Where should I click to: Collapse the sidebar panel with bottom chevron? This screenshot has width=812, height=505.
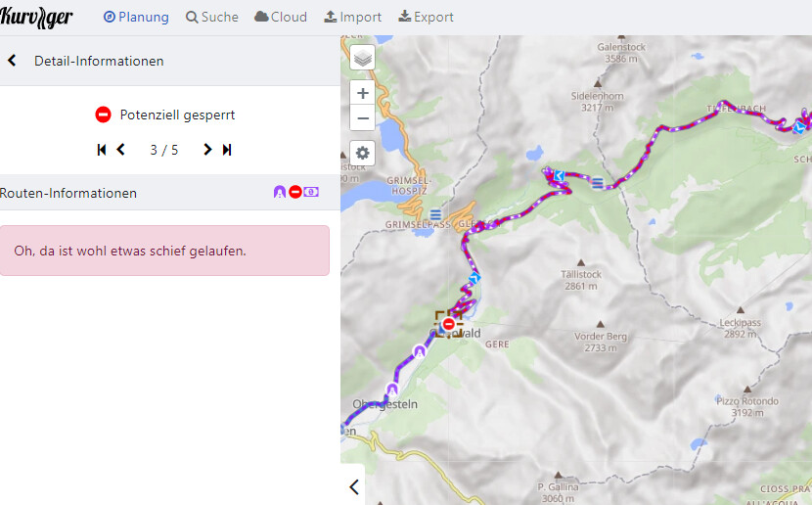pos(354,486)
